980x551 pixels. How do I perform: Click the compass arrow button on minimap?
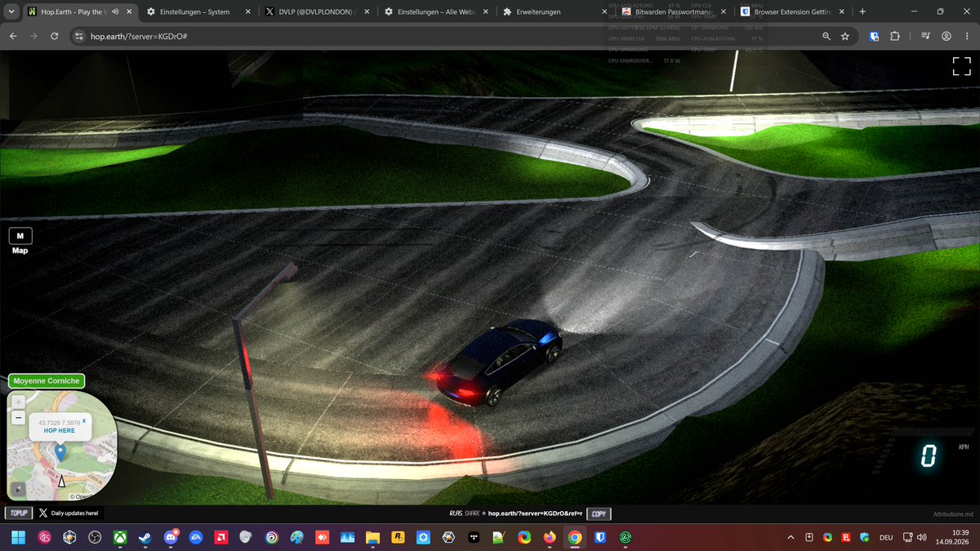click(x=18, y=490)
